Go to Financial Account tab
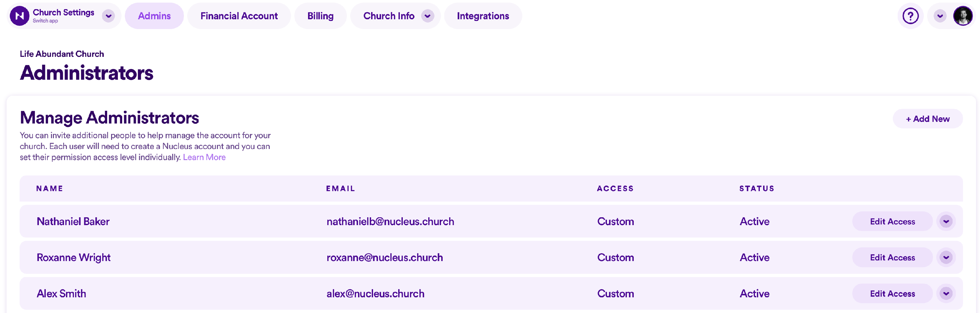Image resolution: width=980 pixels, height=313 pixels. (x=239, y=16)
